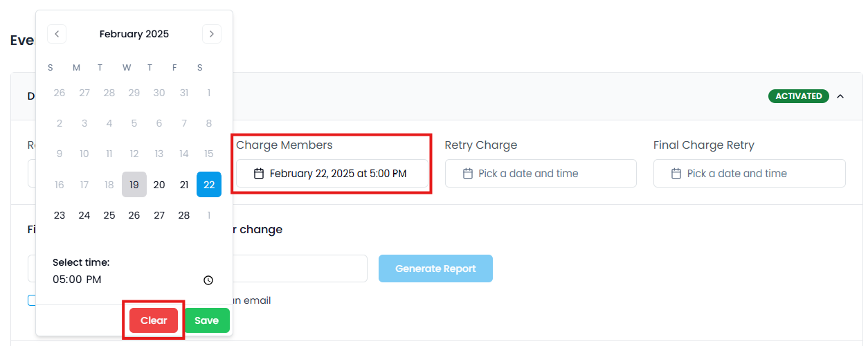Click calendar icon in Charge Members field
Screen dimensions: 868x346
[259, 174]
